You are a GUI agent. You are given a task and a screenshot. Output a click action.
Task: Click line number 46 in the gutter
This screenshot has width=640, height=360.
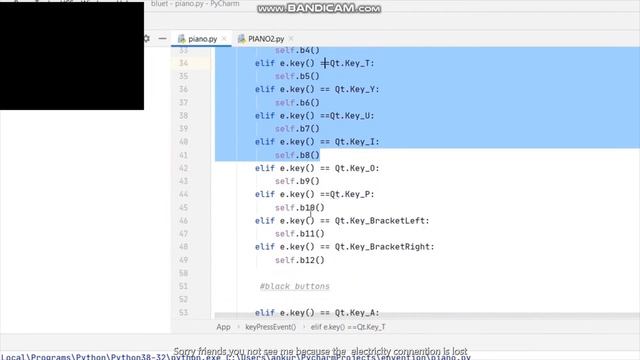coord(184,221)
